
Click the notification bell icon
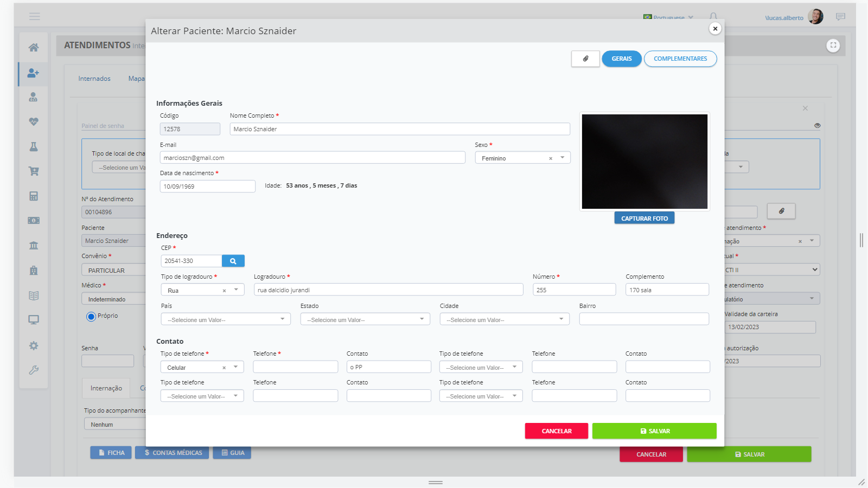pos(713,17)
